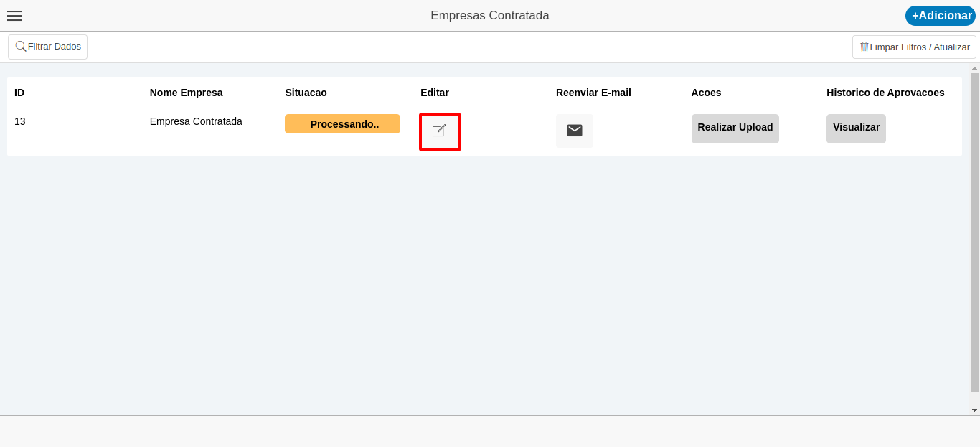Click the ID column header
980x447 pixels.
pyautogui.click(x=19, y=93)
